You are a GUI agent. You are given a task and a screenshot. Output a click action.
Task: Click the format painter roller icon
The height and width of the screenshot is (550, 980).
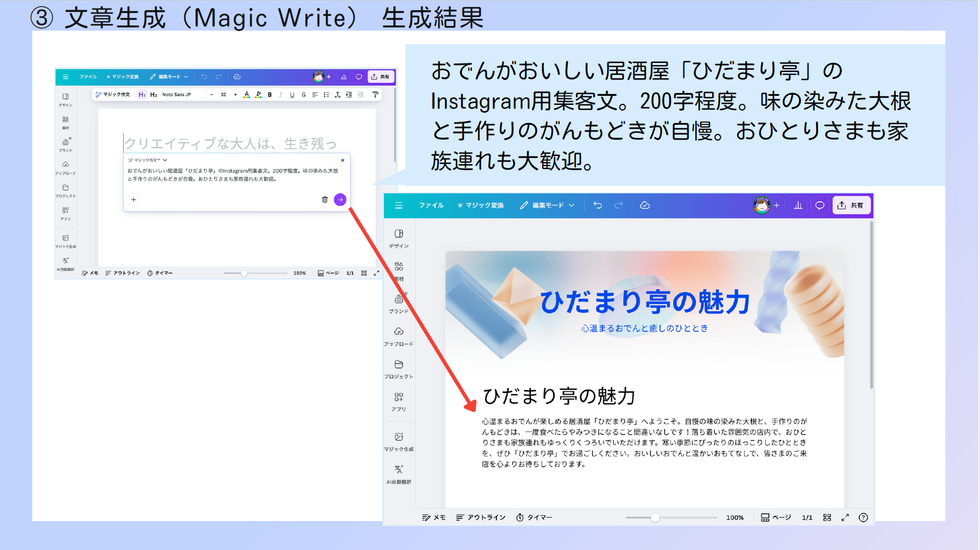point(375,95)
